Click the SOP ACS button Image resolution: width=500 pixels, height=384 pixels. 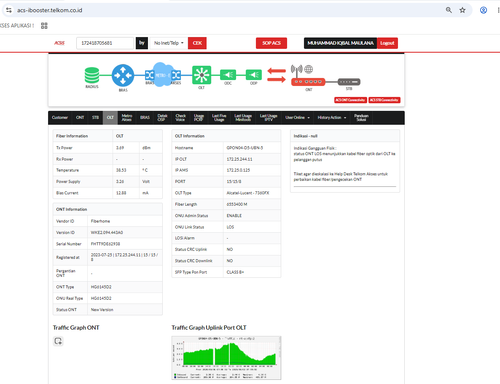click(271, 43)
